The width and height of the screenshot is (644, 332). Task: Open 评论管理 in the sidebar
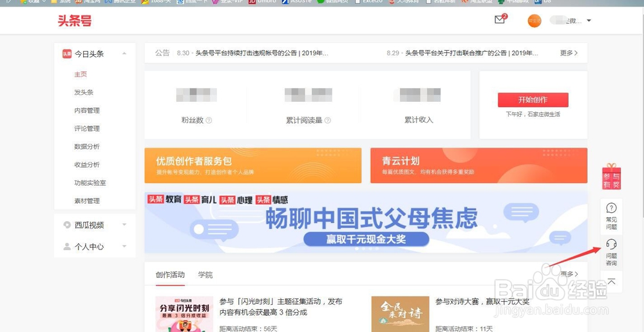tap(87, 128)
